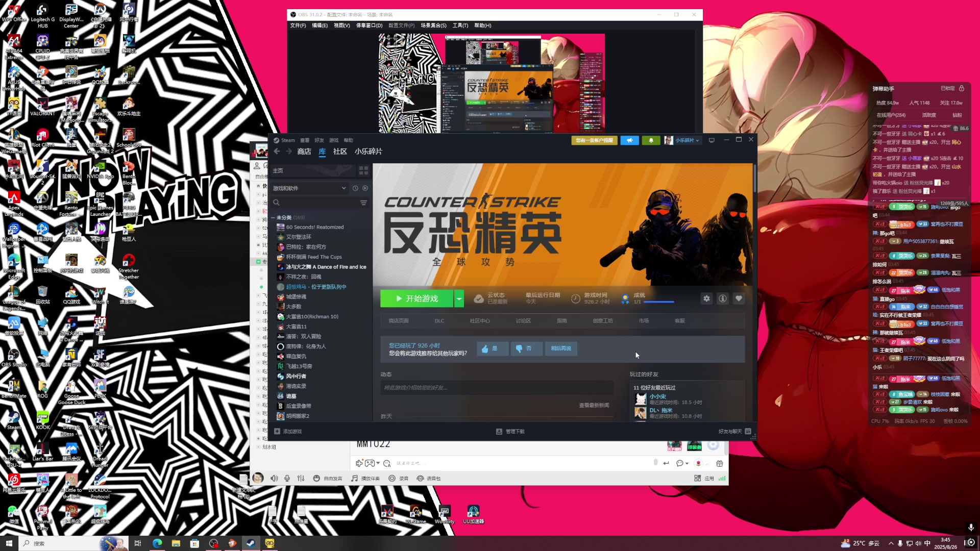Toggle the microphone in voice chat bar
980x551 pixels.
click(x=287, y=478)
